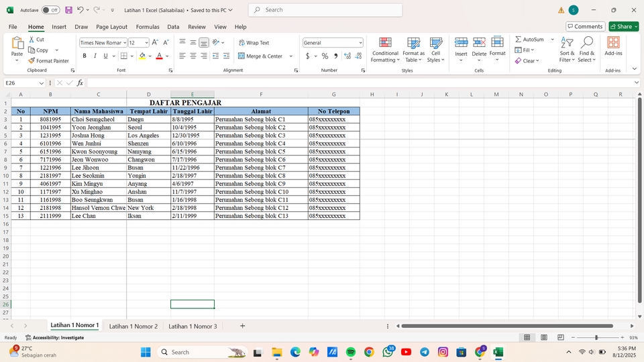Click the Increase Indent icon

pyautogui.click(x=226, y=56)
